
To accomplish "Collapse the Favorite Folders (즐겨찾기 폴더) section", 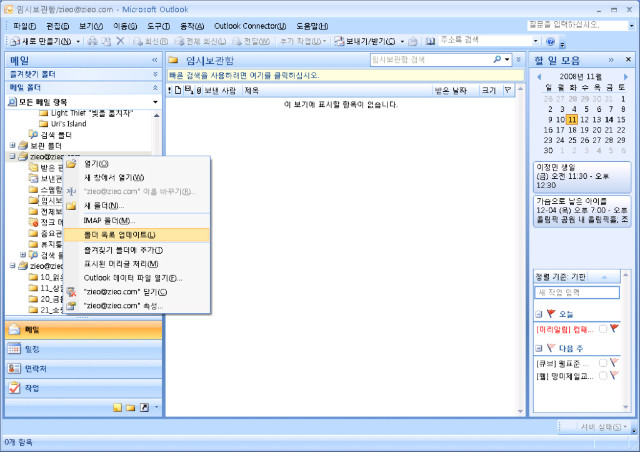I will point(155,74).
